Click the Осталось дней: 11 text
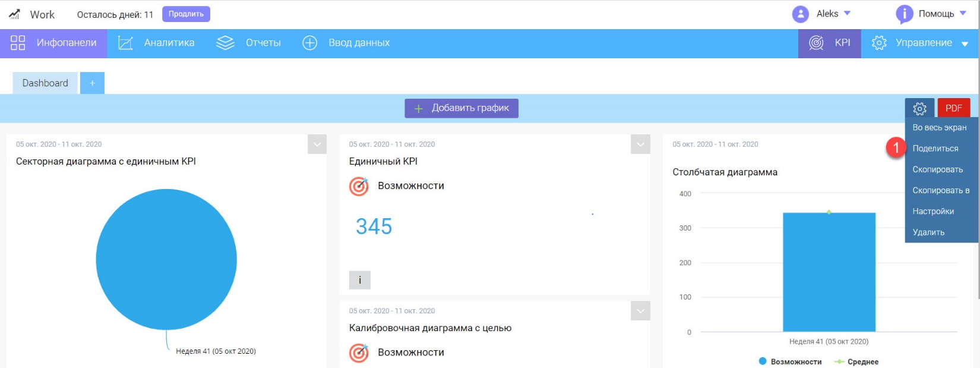The height and width of the screenshot is (368, 980). 115,14
